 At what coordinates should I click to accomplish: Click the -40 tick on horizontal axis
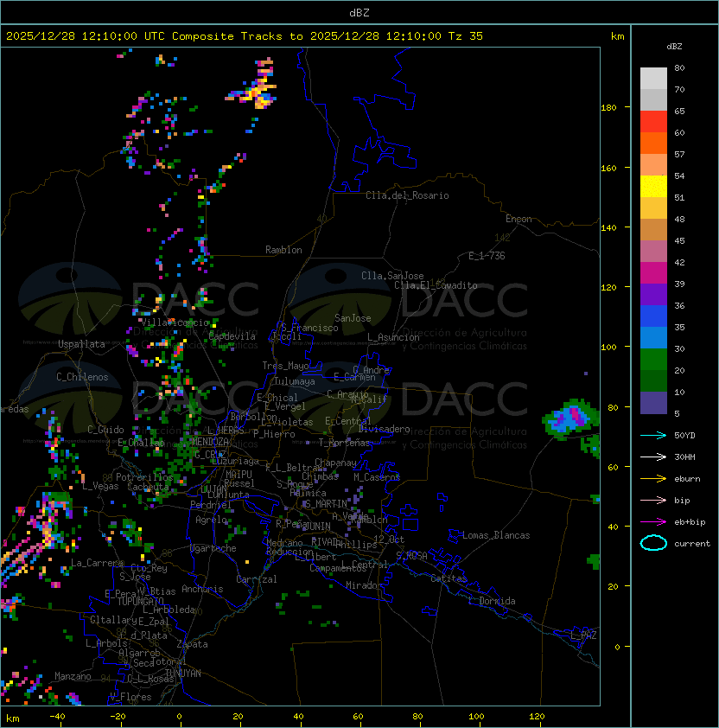pyautogui.click(x=57, y=717)
